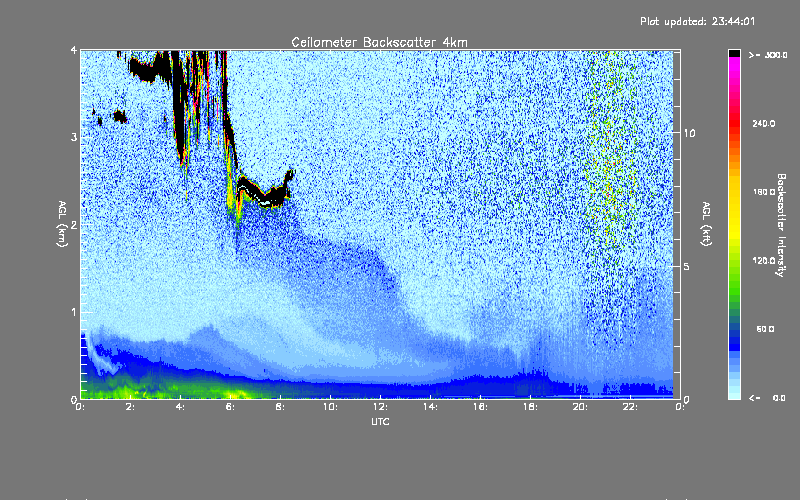Screen dimensions: 800x500
Task: Click the "10:" tick on the UTC axis
Action: tap(330, 407)
